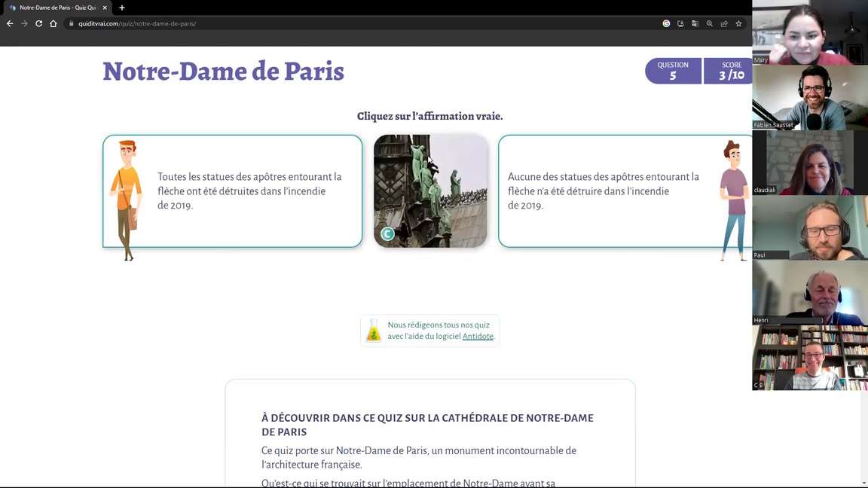Click the Antidote flask logo
The height and width of the screenshot is (488, 868).
coord(374,331)
